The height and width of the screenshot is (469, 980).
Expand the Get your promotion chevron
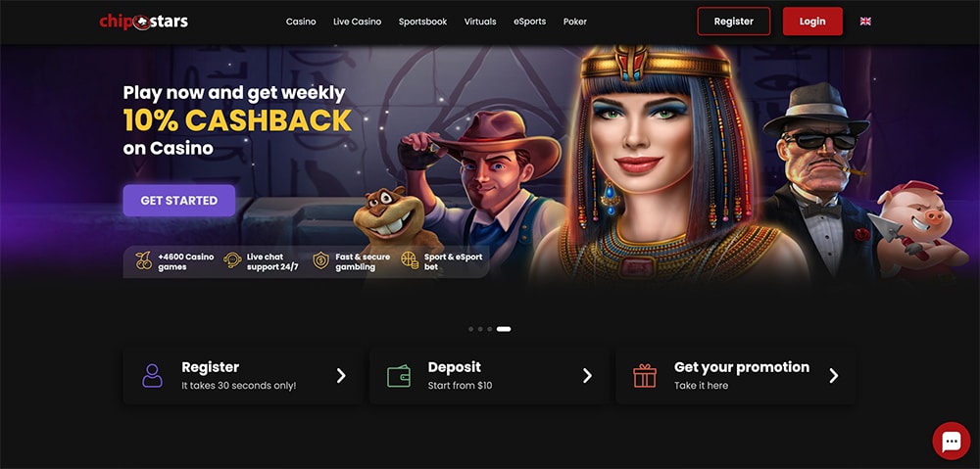click(834, 375)
